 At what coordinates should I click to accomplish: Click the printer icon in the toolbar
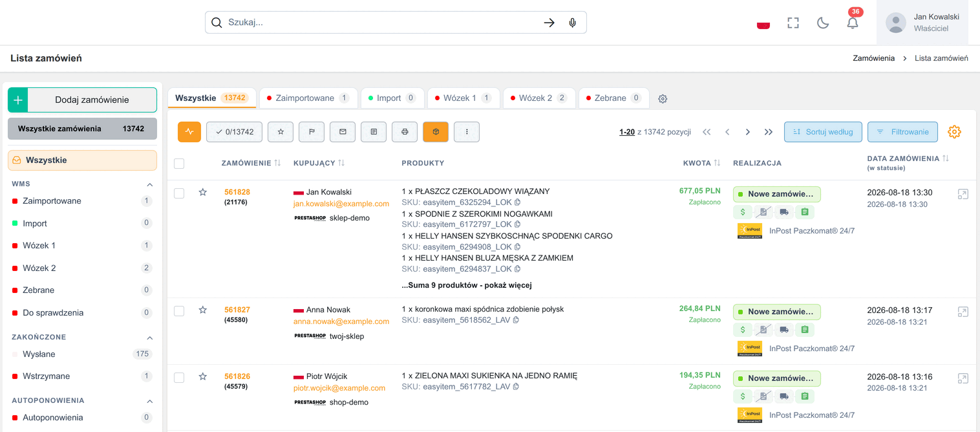click(405, 132)
